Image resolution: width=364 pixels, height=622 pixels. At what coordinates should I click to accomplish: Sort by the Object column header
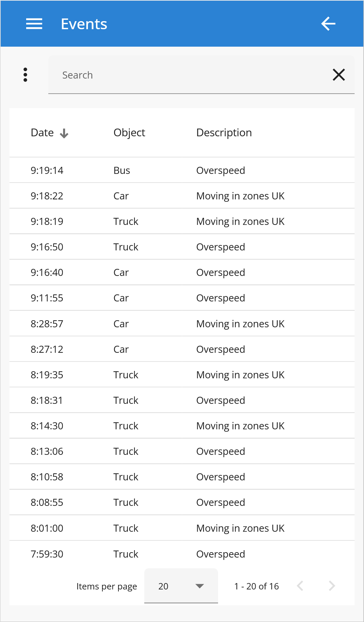click(129, 133)
